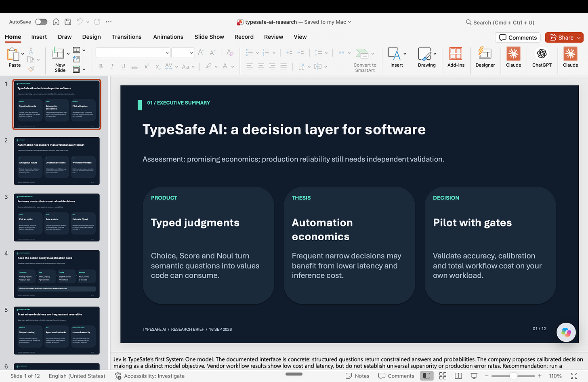Reset the slide layout
Image resolution: width=588 pixels, height=382 pixels.
pyautogui.click(x=76, y=60)
